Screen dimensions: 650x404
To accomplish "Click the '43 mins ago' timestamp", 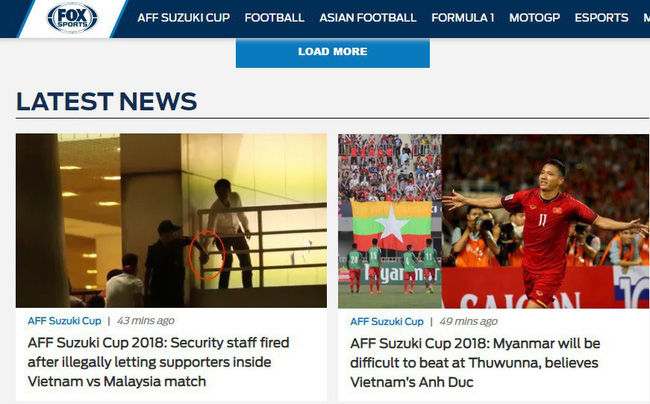I will click(x=146, y=321).
